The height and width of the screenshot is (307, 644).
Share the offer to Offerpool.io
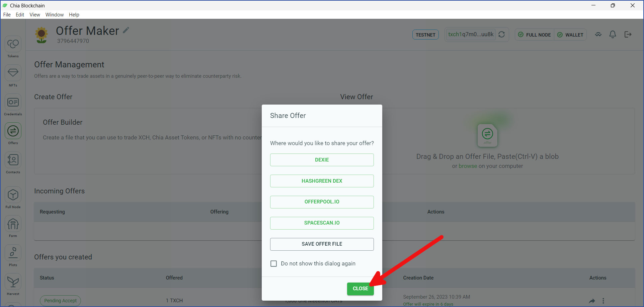[322, 202]
